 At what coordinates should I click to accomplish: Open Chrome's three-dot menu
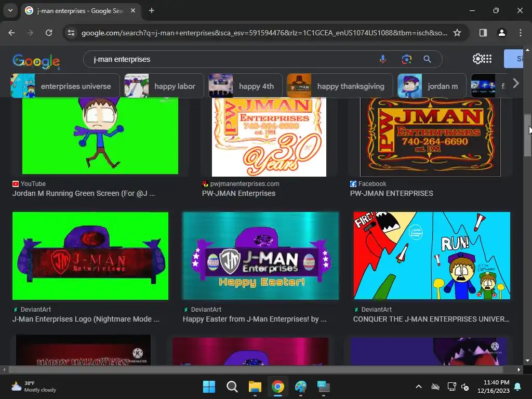pyautogui.click(x=521, y=33)
